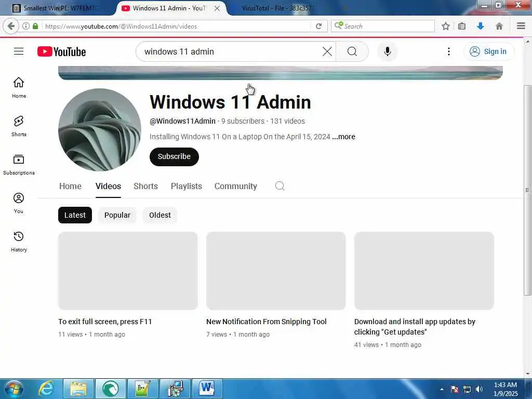Expand channel description with ...more
This screenshot has height=399, width=532.
344,137
